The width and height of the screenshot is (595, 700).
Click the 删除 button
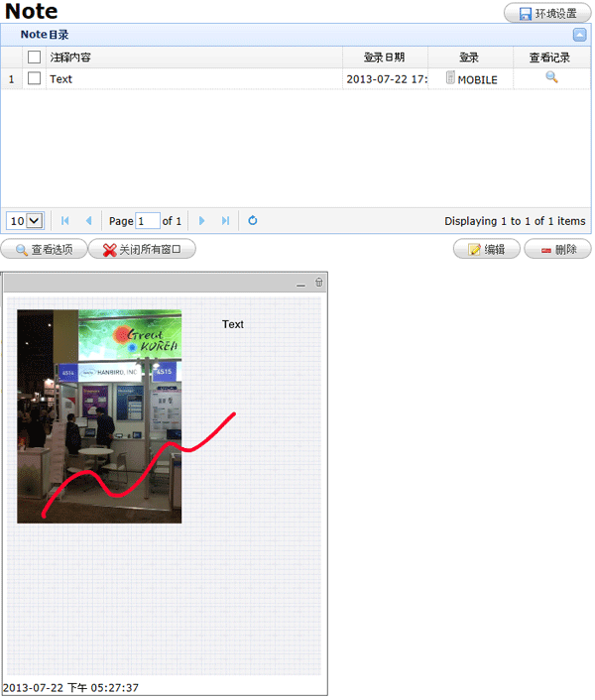557,250
